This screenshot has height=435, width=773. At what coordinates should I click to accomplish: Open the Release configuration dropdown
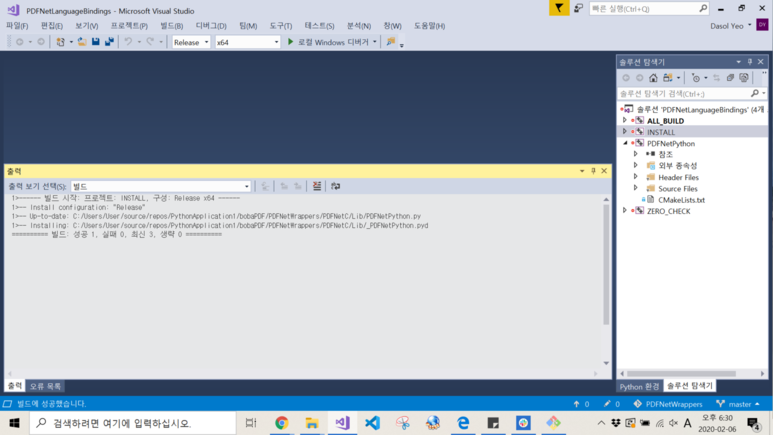tap(191, 42)
